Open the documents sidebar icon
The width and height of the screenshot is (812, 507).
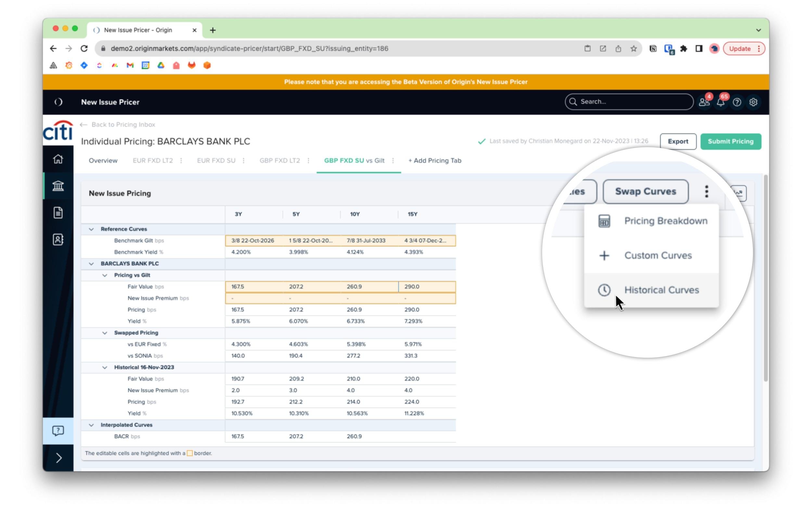click(58, 213)
